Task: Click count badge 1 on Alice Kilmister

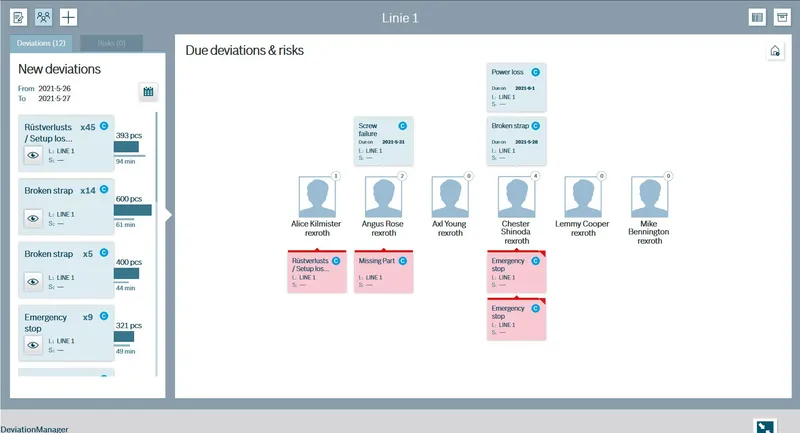Action: (x=336, y=176)
